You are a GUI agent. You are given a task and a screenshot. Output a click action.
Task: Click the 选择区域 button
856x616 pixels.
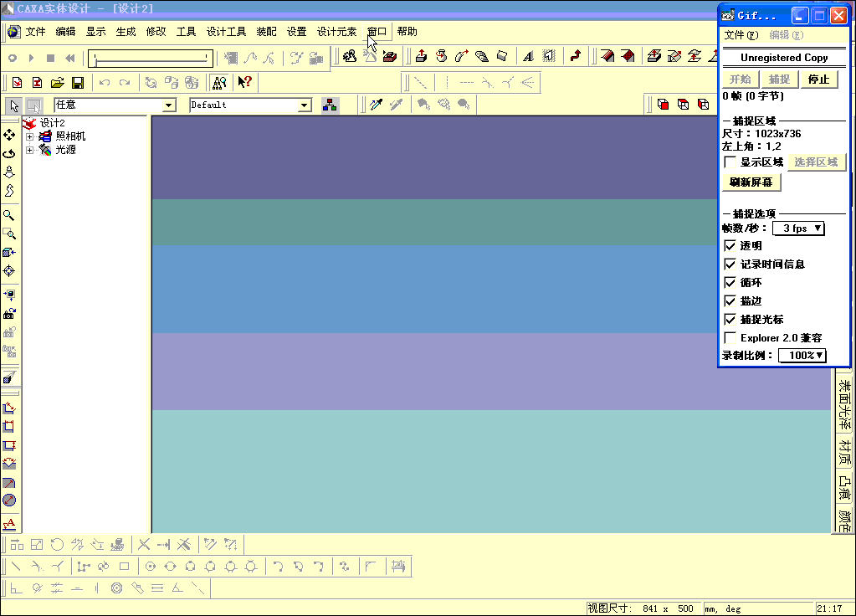point(816,162)
